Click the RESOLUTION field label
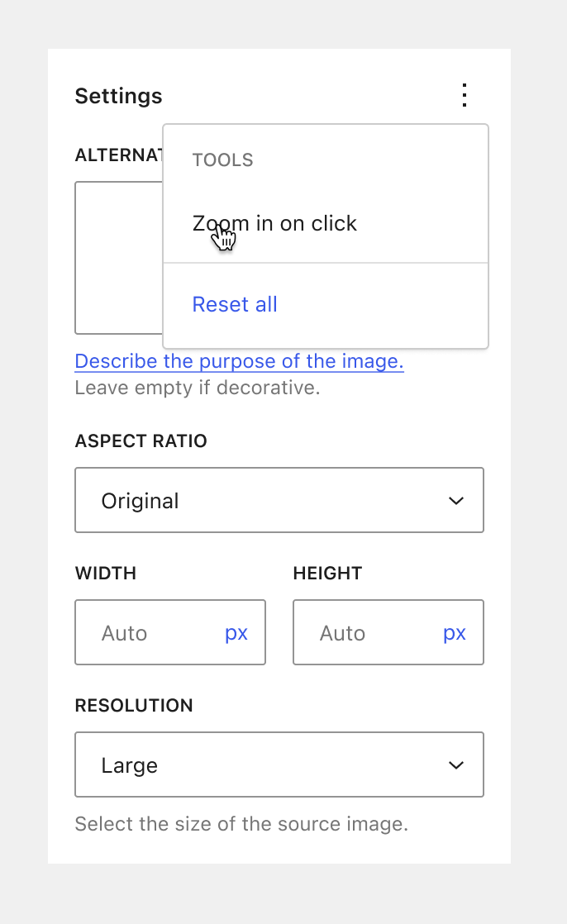 coord(134,706)
